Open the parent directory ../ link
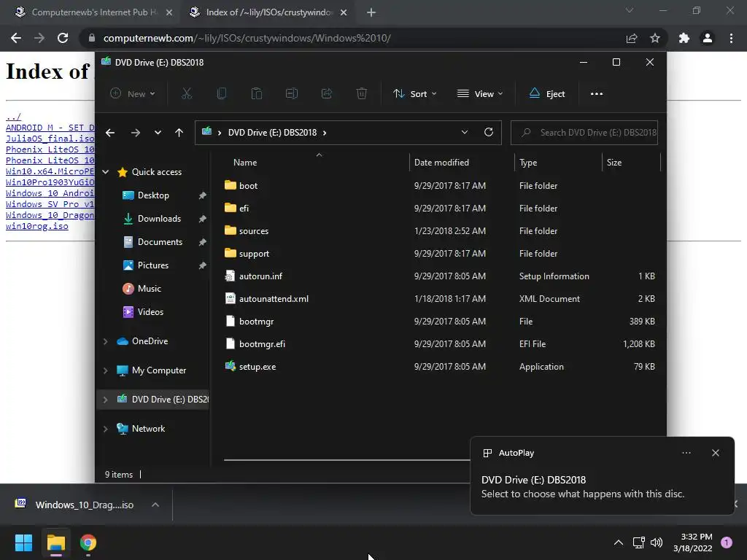Screen dimensions: 747x560 [x=13, y=117]
